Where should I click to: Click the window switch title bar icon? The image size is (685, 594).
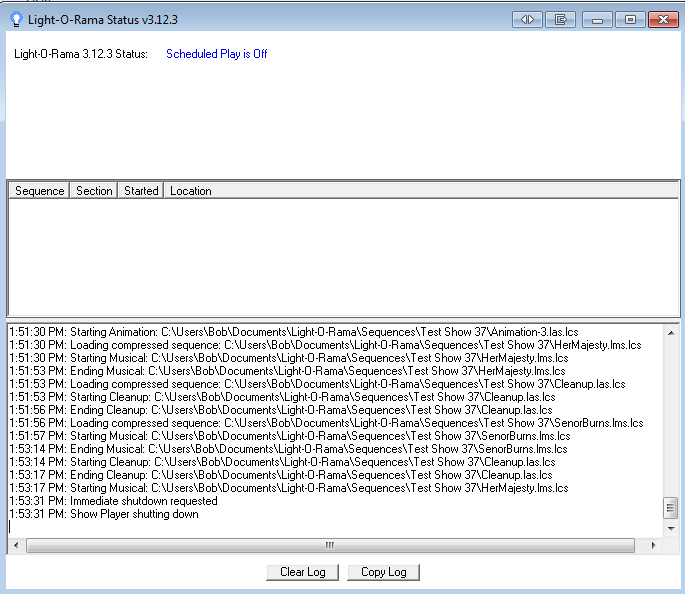560,20
